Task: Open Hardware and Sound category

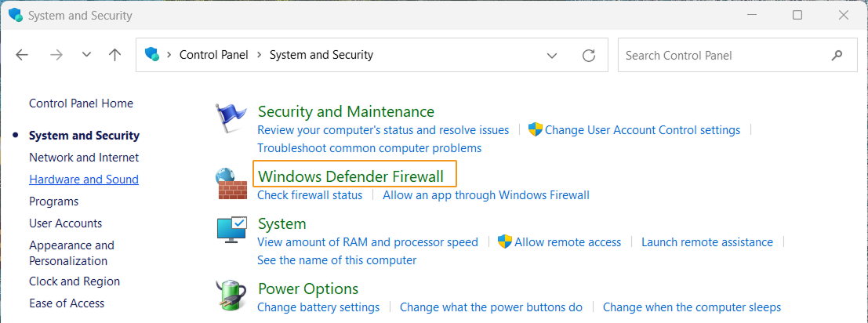Action: click(x=84, y=180)
